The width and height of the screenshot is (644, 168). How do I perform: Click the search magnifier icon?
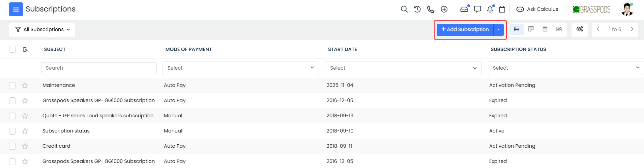(404, 9)
